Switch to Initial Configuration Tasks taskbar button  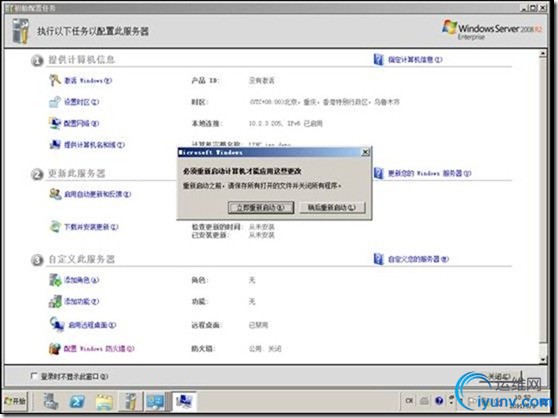[130, 401]
